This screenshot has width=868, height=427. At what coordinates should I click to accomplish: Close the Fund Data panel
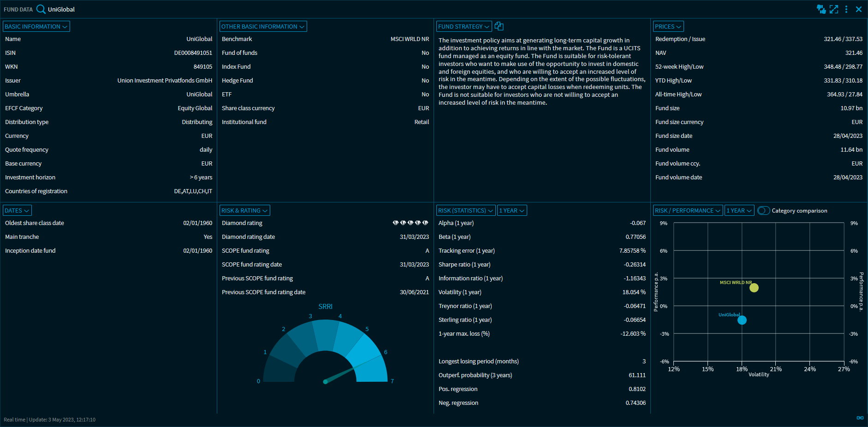click(x=859, y=9)
